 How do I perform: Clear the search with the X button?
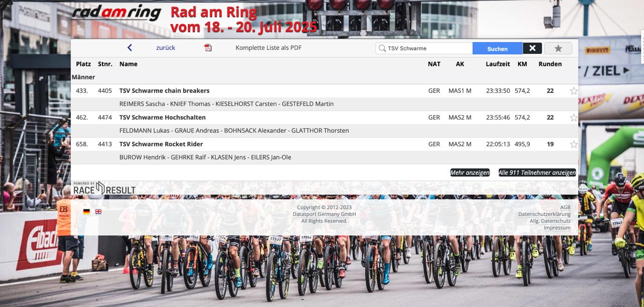(532, 48)
